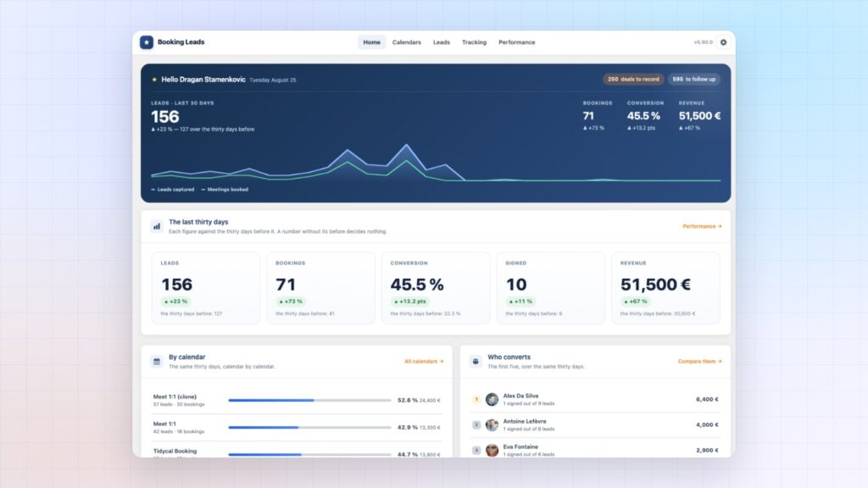Open the All calendars link
Screen dimensions: 868x488
[x=424, y=361]
